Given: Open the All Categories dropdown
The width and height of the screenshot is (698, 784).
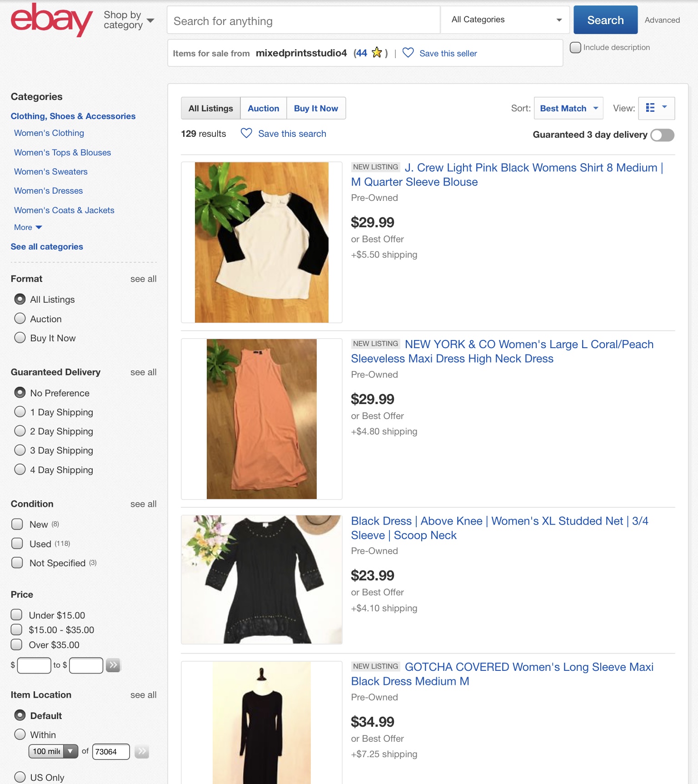Looking at the screenshot, I should pos(505,20).
